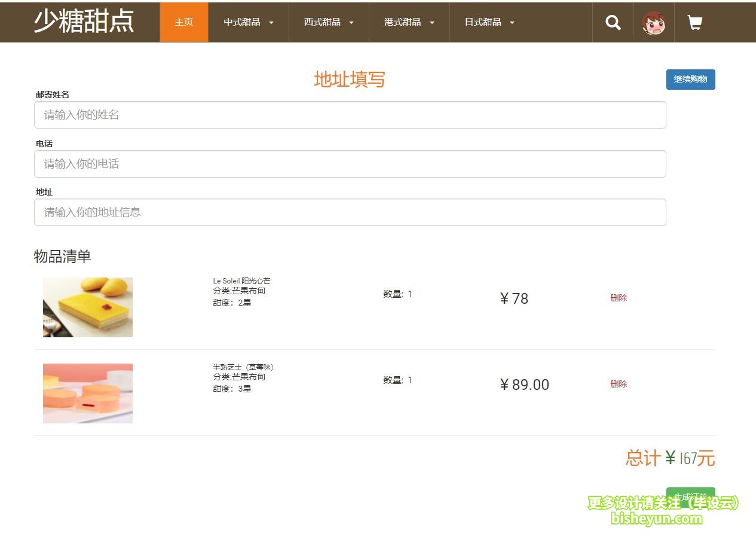The height and width of the screenshot is (540, 756).
Task: Expand the 西式甜品 dropdown menu
Action: 328,22
